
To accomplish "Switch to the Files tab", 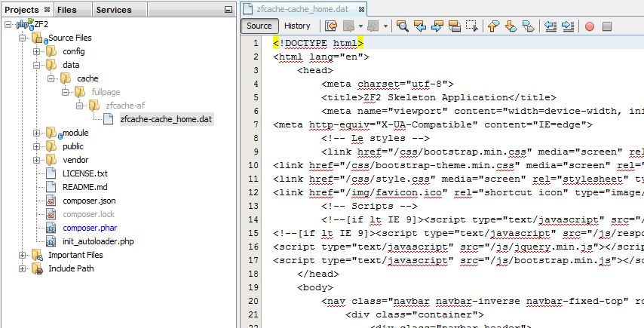I will click(66, 10).
